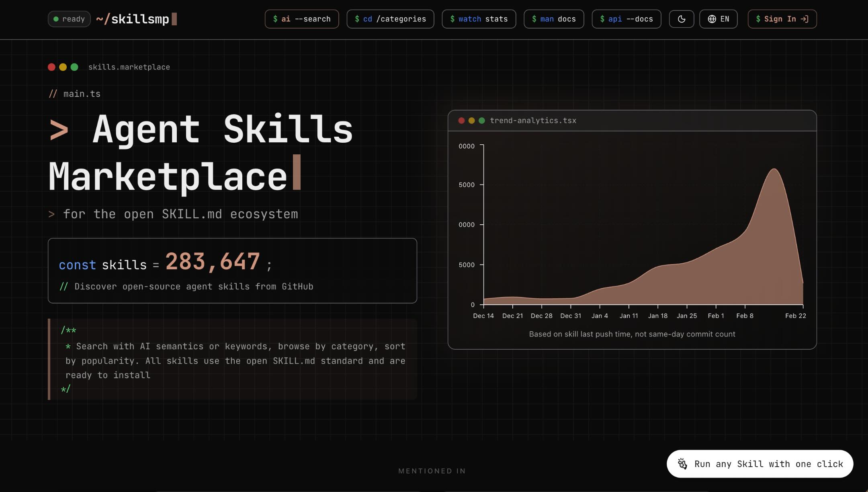The image size is (868, 492).
Task: Click the 283,647 skills counter
Action: click(x=213, y=262)
